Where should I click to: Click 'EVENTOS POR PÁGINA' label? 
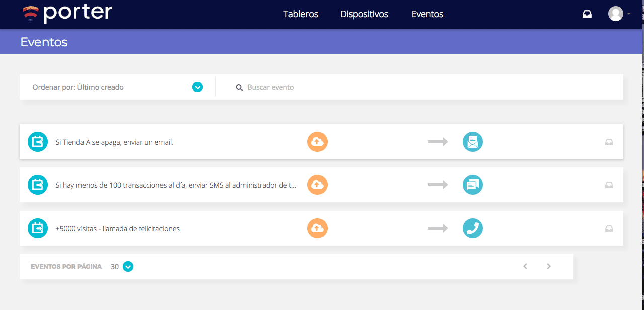tap(66, 267)
